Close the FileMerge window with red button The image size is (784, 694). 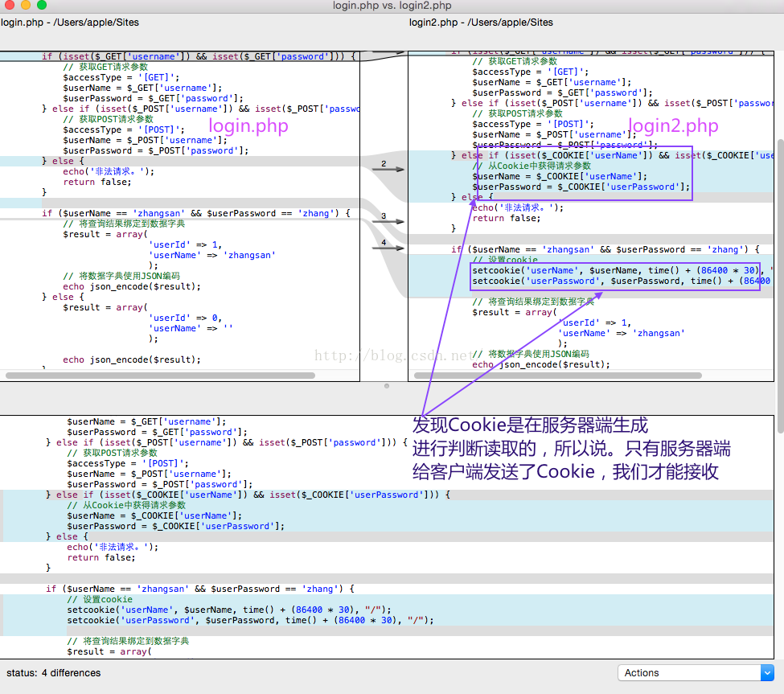click(x=9, y=5)
